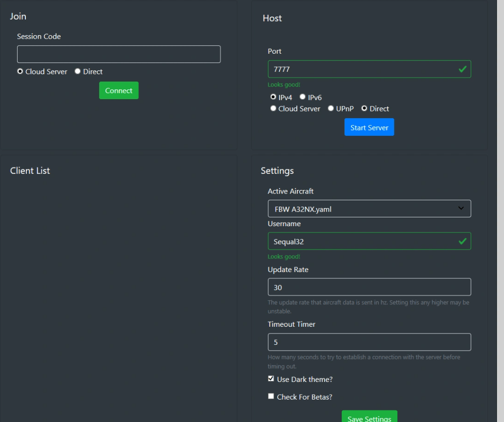Click the Timeout Timer input field
The image size is (504, 422).
[x=369, y=342]
